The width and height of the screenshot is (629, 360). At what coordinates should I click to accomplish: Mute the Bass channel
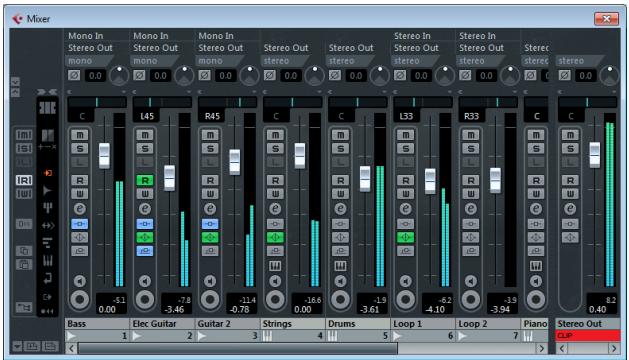80,135
